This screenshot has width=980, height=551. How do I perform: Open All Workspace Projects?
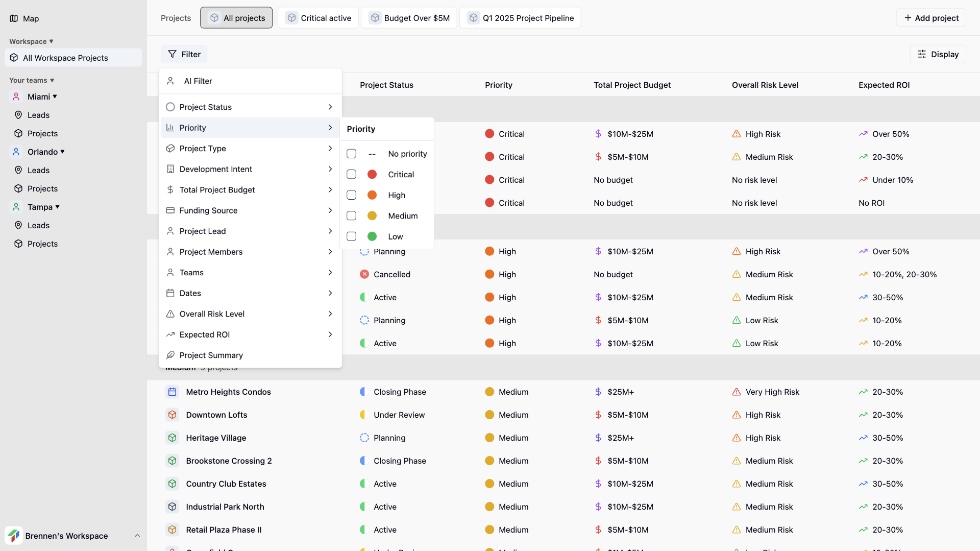pos(65,58)
